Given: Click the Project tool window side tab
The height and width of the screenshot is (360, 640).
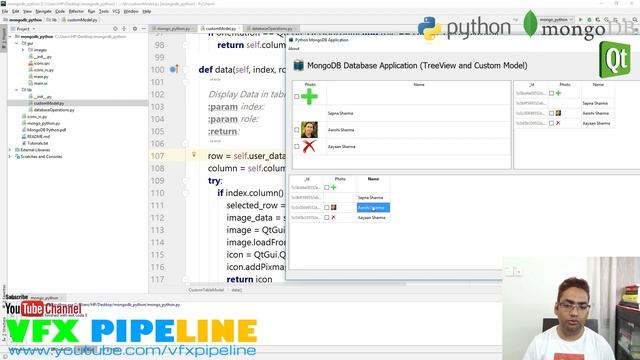Looking at the screenshot, I should 3,39.
